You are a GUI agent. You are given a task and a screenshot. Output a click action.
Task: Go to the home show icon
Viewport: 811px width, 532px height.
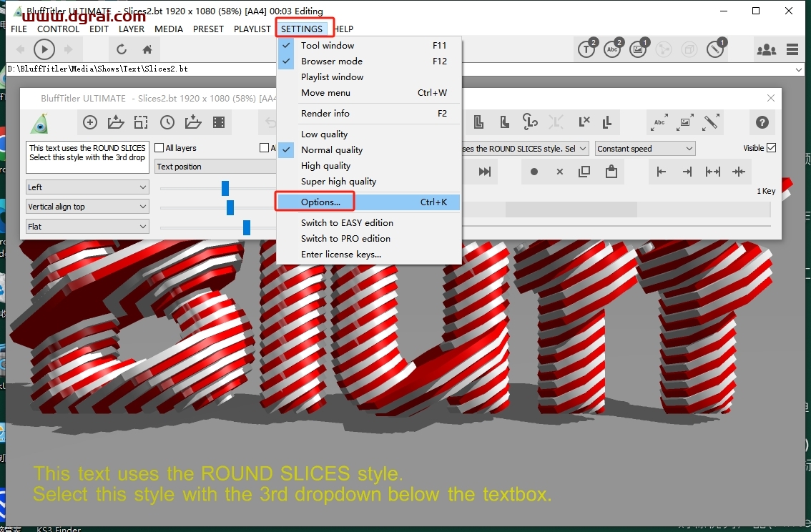(x=147, y=49)
